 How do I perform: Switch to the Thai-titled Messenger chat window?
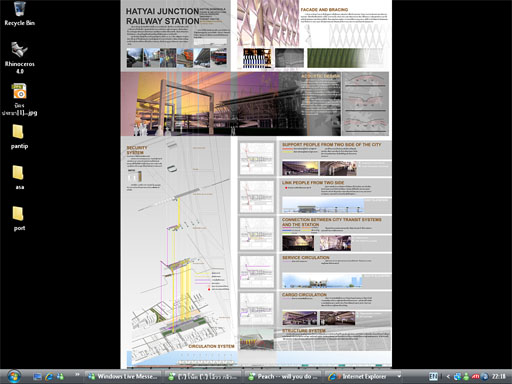click(x=203, y=377)
